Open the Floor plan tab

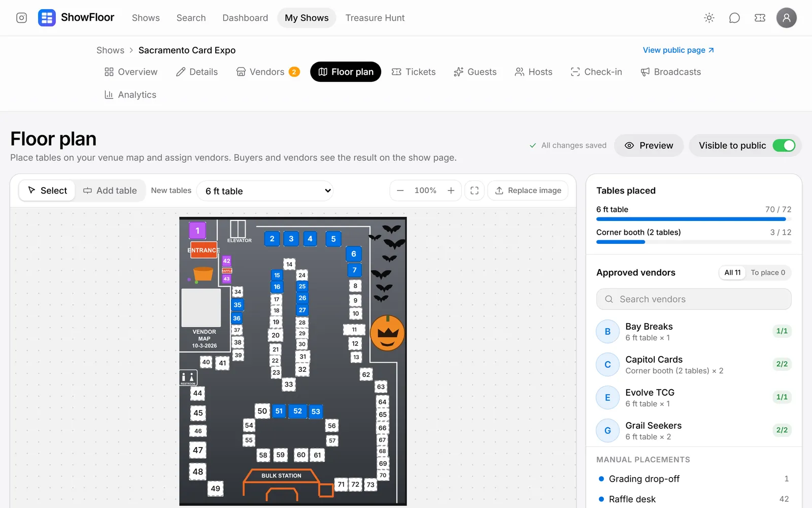[x=346, y=72]
